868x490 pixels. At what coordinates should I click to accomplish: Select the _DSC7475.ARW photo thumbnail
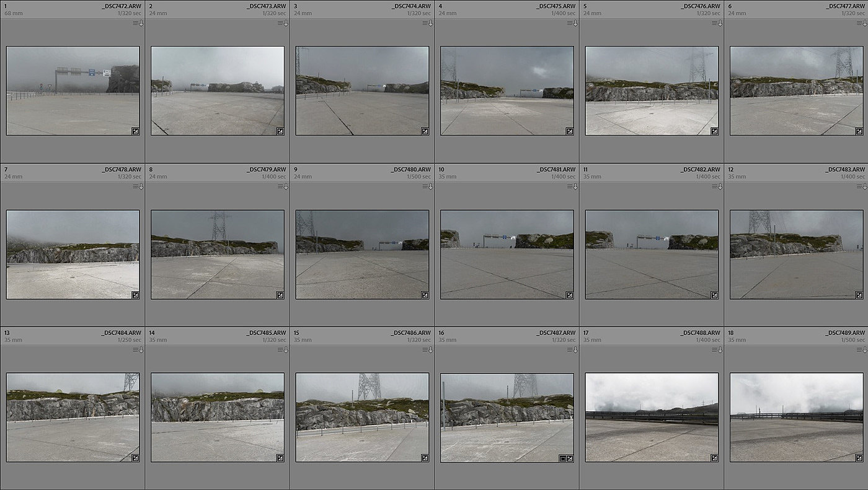point(507,90)
